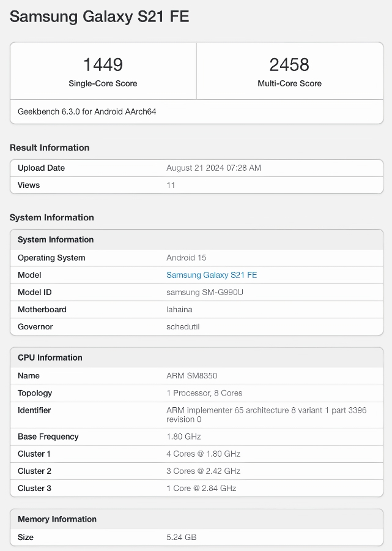Select memory size value 5.24 GB

182,538
